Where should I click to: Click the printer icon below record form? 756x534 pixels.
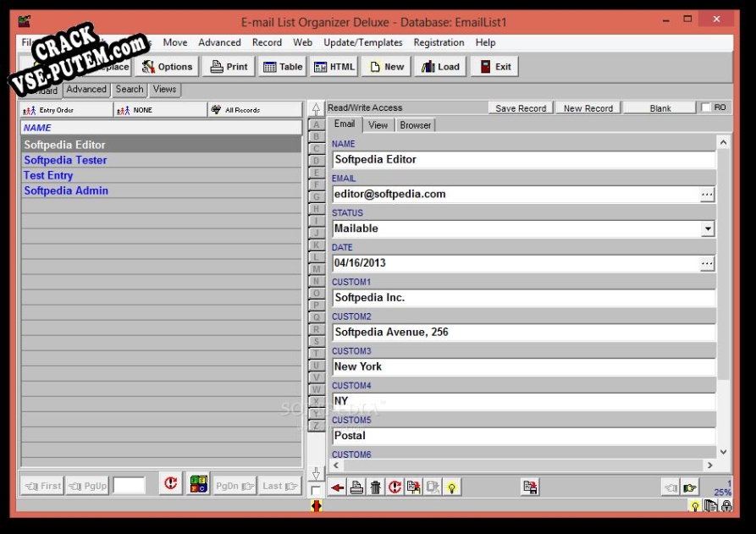(x=356, y=487)
